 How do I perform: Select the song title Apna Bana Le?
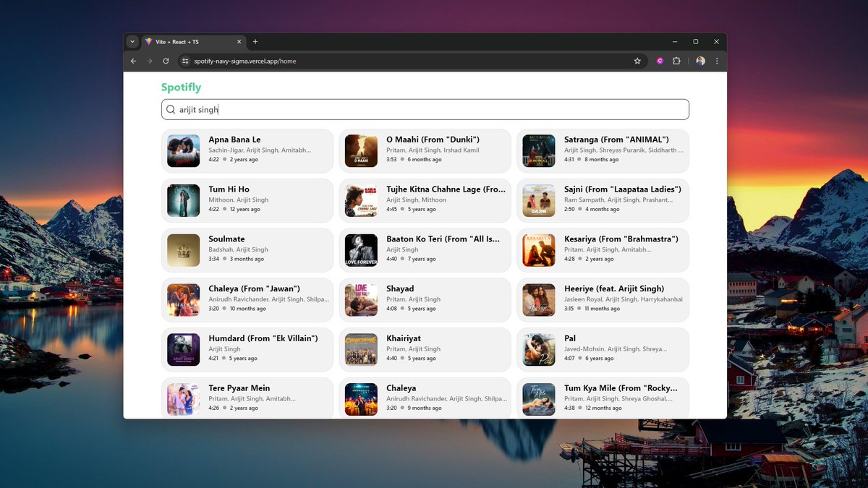coord(235,140)
